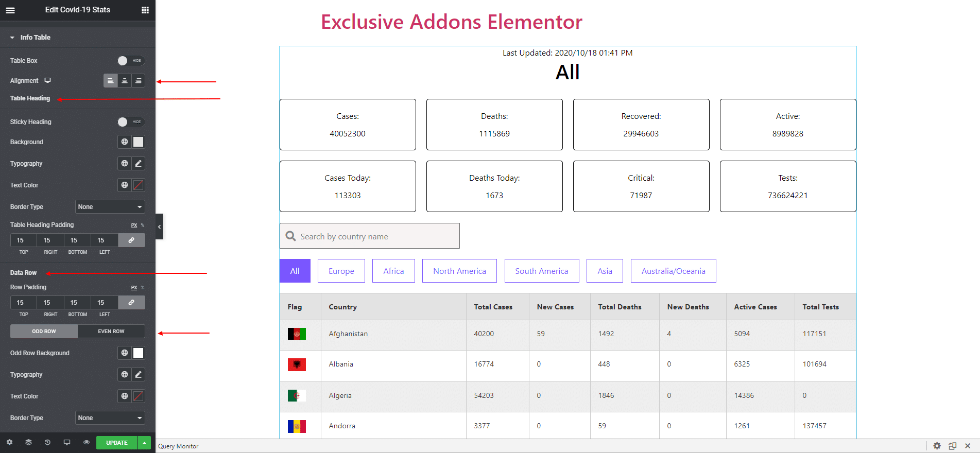Open global color for Odd Row Background
Viewport: 980px width, 453px height.
pos(125,353)
